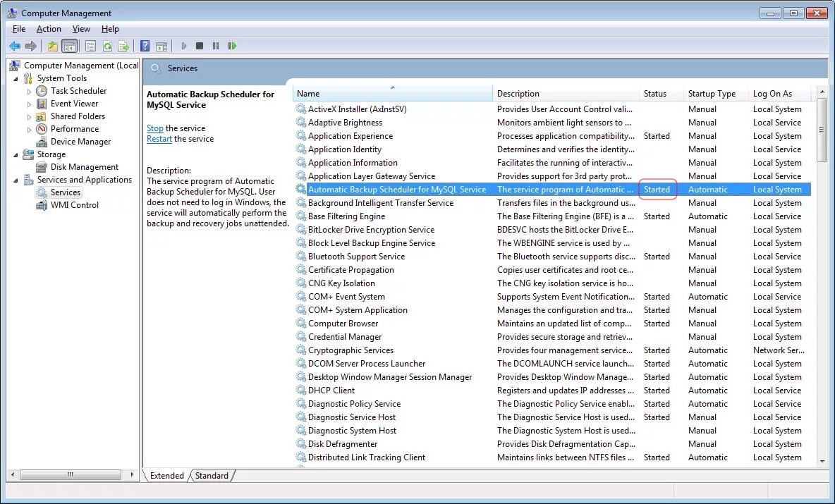Expand the Task Scheduler tree node
This screenshot has width=835, height=504.
[x=29, y=90]
